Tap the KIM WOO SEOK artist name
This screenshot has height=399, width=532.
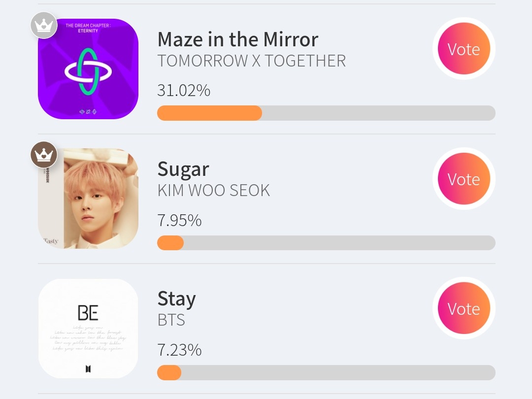(x=214, y=191)
